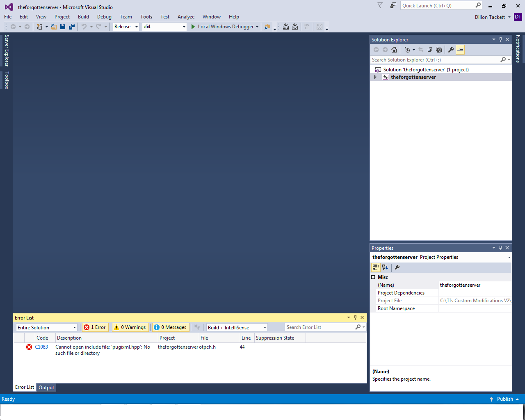
Task: Click the clear filter icon in Error List
Action: [x=197, y=327]
